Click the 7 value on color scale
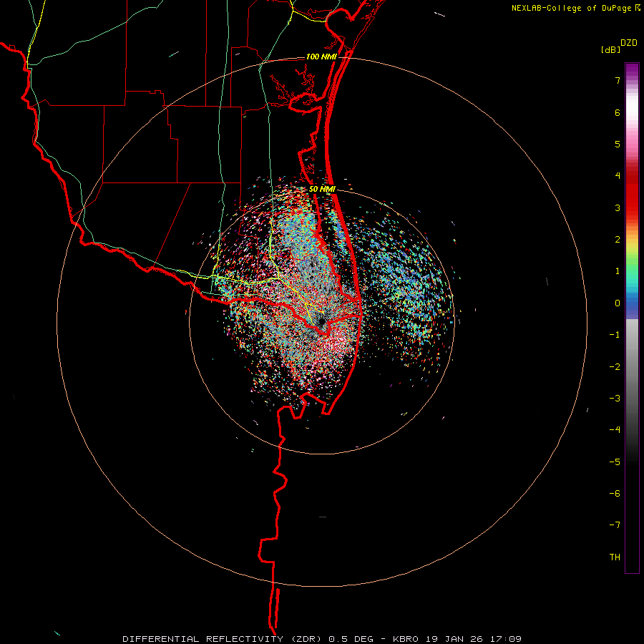 coord(618,80)
